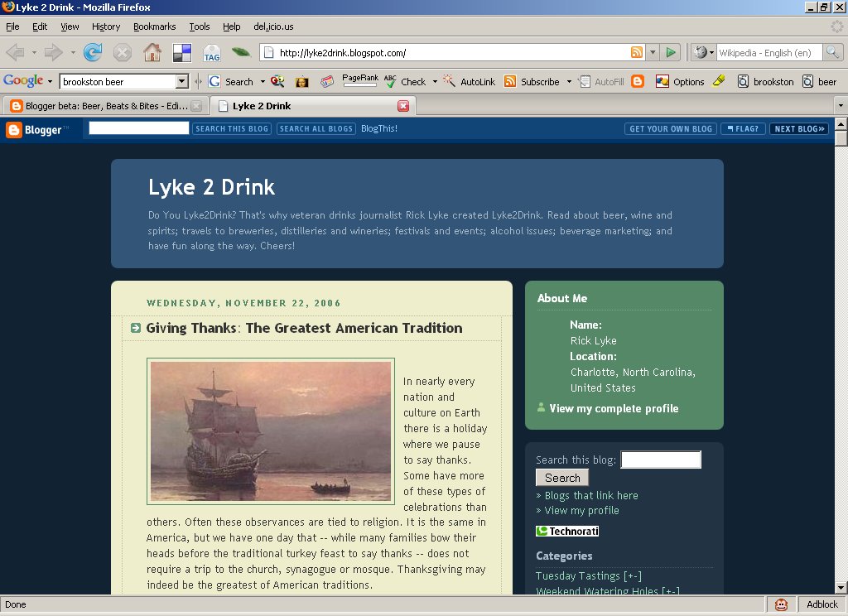Switch to Blogger beta: Beer, Beats & Bites tab
The width and height of the screenshot is (848, 616).
coord(105,106)
